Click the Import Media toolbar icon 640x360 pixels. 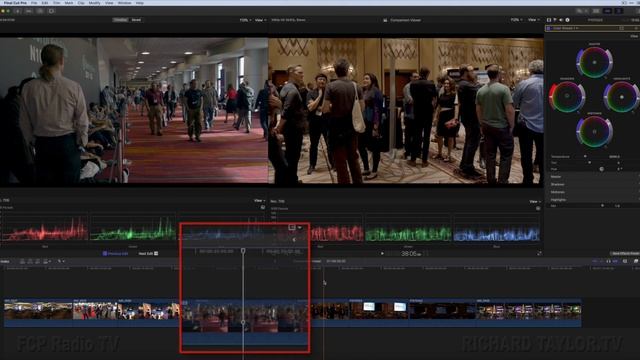(18, 11)
